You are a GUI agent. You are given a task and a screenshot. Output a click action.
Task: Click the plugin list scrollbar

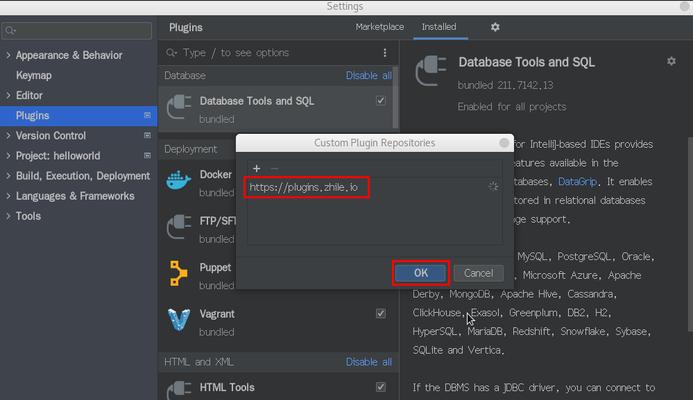[396, 98]
